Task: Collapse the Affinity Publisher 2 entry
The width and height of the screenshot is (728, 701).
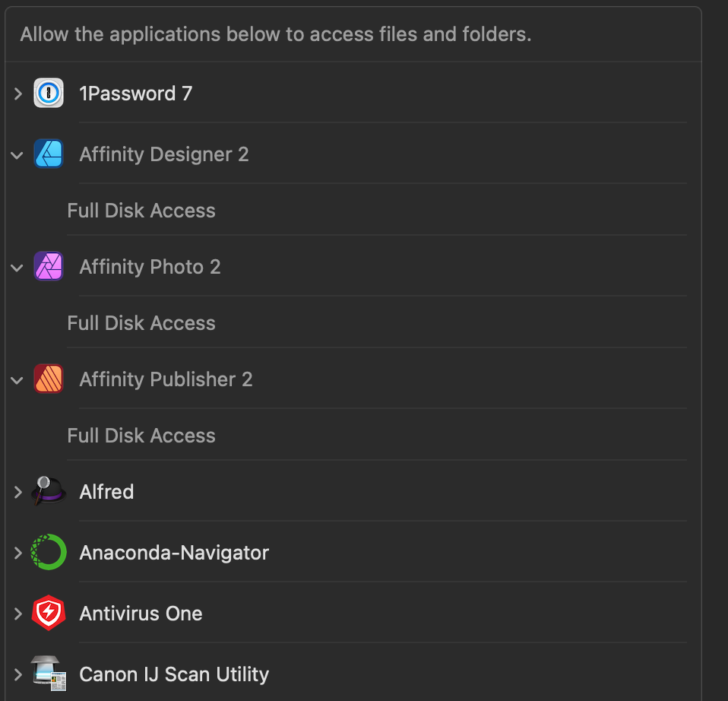Action: pos(17,380)
